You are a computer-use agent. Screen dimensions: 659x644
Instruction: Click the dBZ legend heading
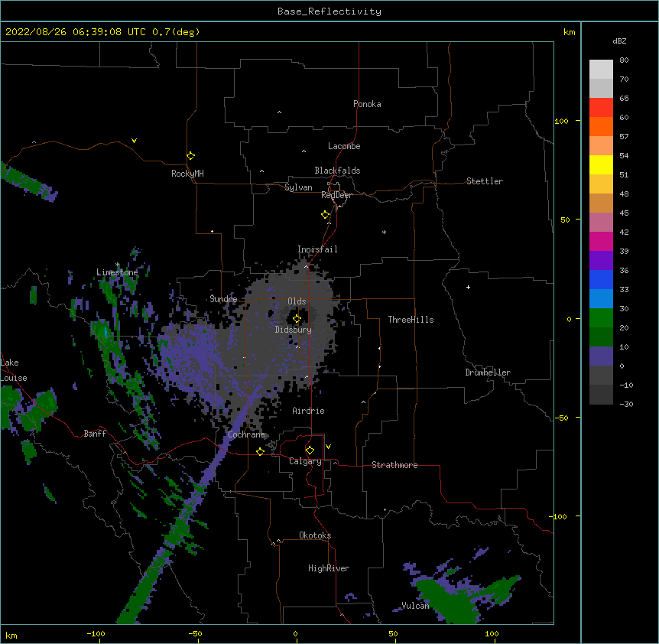pos(619,41)
